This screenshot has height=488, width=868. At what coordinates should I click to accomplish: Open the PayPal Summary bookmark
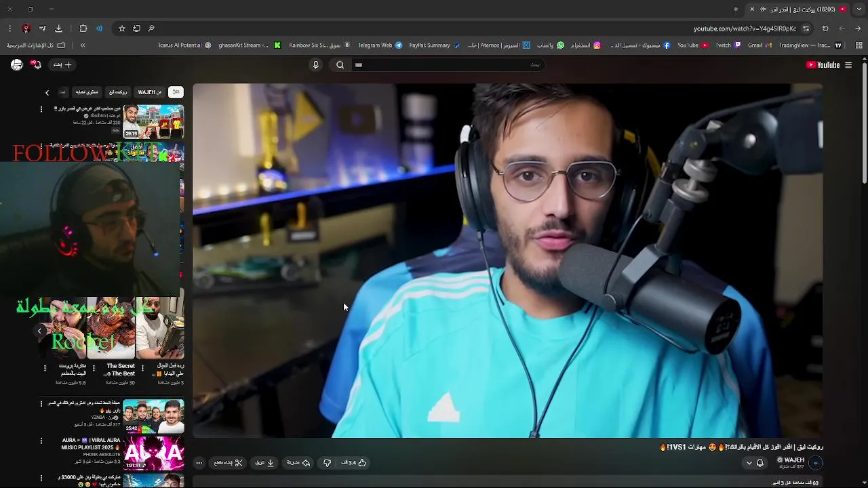434,45
